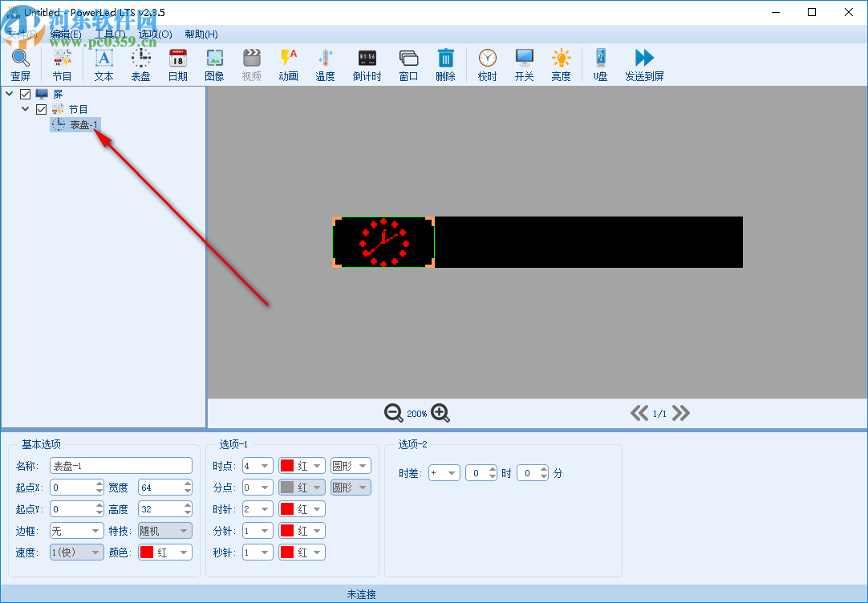Zoom out the preview canvas
The image size is (868, 603).
(x=394, y=413)
